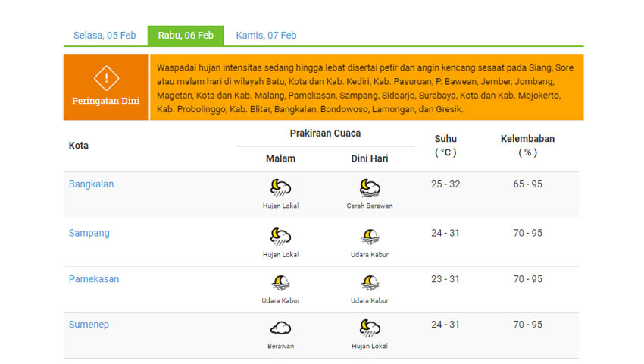Click Sampang temperature value 24 - 31
The height and width of the screenshot is (364, 644).
click(445, 234)
